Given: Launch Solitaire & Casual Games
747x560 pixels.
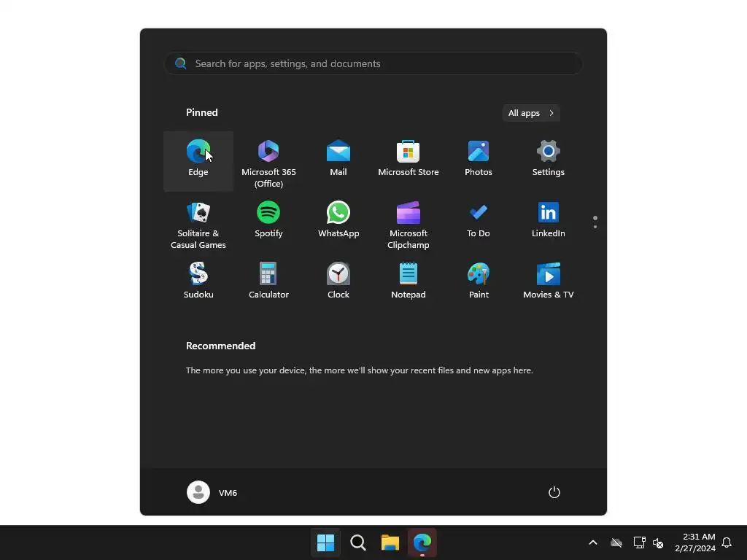Looking at the screenshot, I should tap(198, 223).
